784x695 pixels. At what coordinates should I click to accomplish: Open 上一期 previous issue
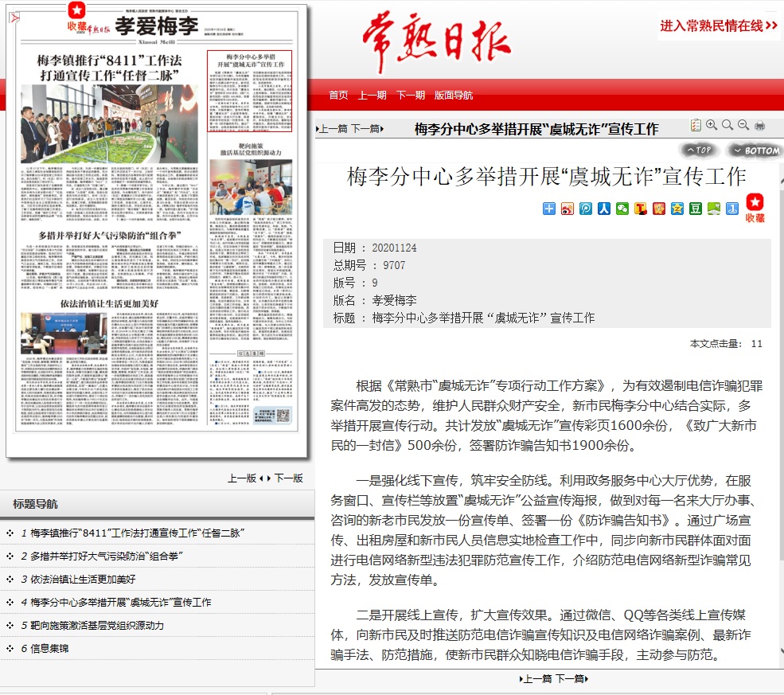tap(372, 95)
